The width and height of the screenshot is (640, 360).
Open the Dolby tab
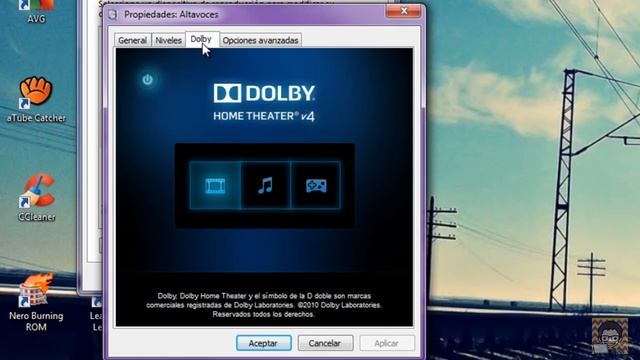(201, 39)
